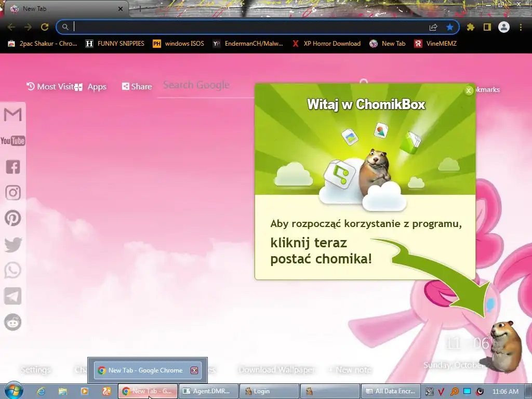Switch to Chrome New Tab taskbar button
This screenshot has width=532, height=399.
tap(148, 391)
